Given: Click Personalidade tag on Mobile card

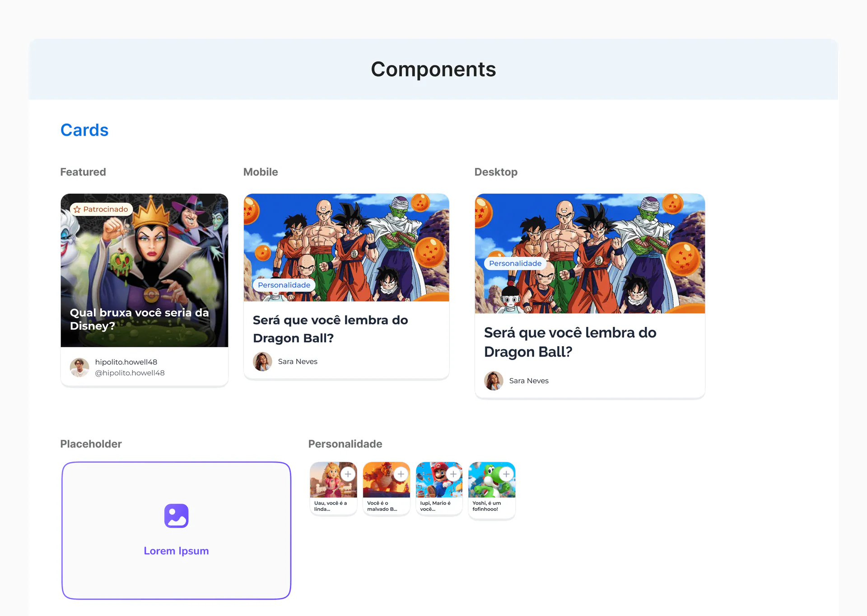Looking at the screenshot, I should [284, 285].
